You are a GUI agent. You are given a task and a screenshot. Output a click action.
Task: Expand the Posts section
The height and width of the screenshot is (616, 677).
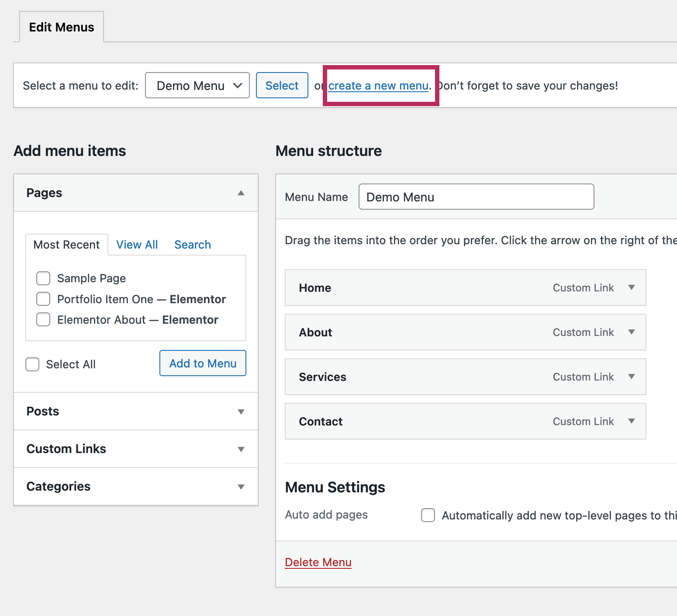pos(241,412)
